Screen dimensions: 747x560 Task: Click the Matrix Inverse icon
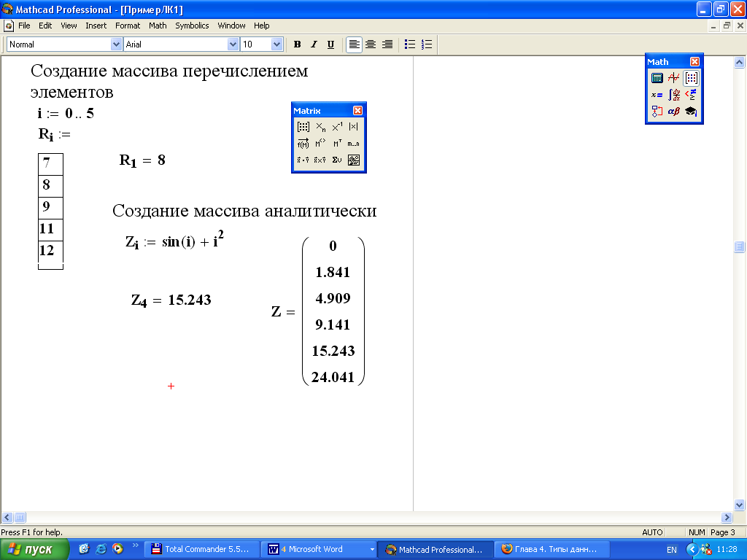[x=337, y=127]
